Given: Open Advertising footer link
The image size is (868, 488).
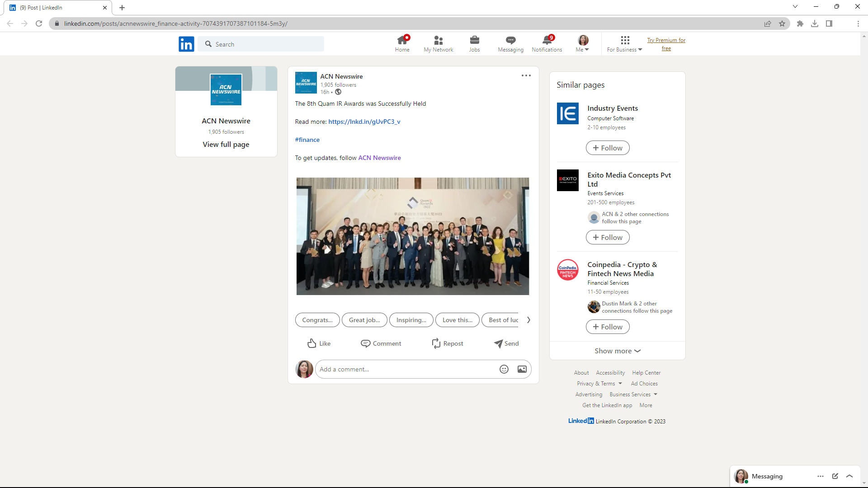Looking at the screenshot, I should point(589,394).
